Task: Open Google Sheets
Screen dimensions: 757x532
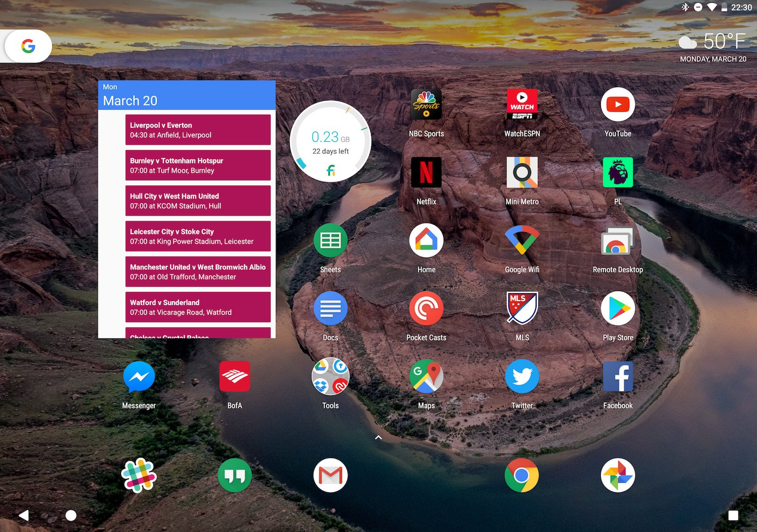Action: (330, 240)
